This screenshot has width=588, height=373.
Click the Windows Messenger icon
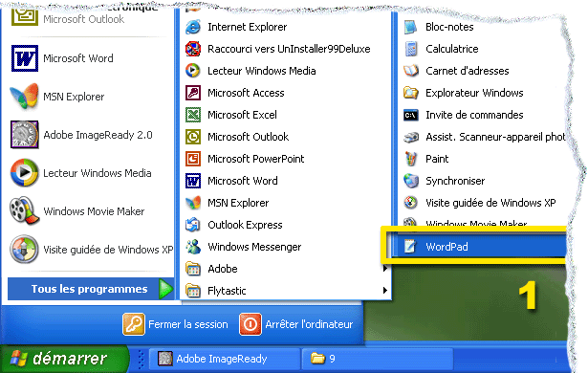pos(193,247)
